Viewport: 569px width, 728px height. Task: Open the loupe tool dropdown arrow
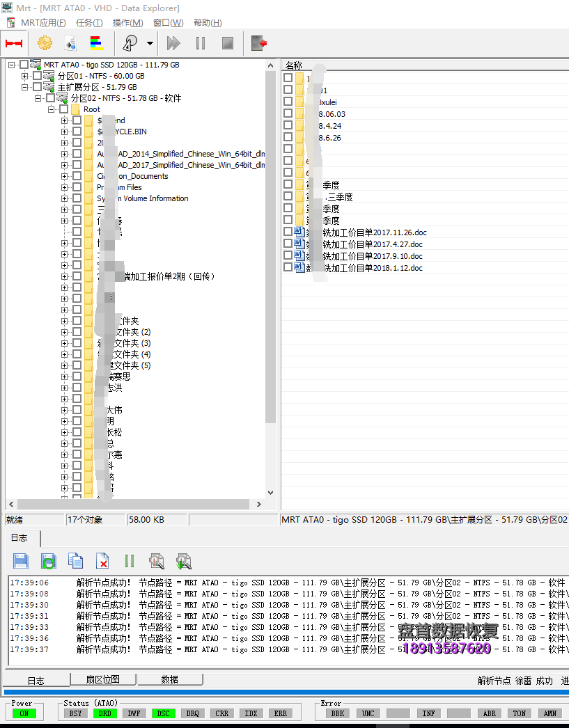click(x=148, y=43)
